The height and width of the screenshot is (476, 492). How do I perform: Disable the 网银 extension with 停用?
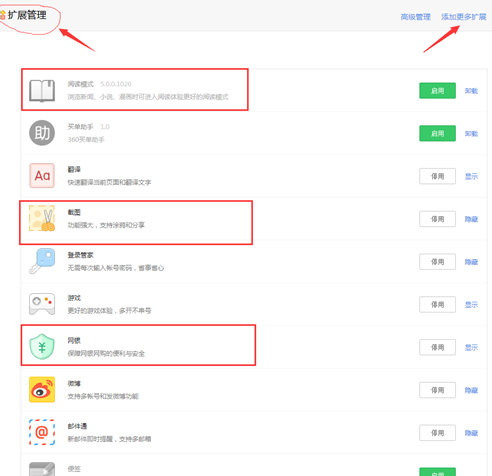point(437,347)
